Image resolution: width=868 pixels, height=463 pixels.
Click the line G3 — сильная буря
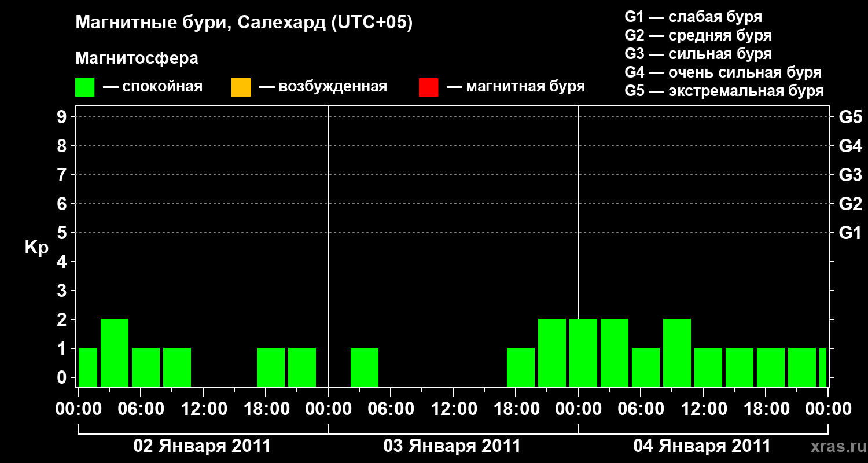698,54
